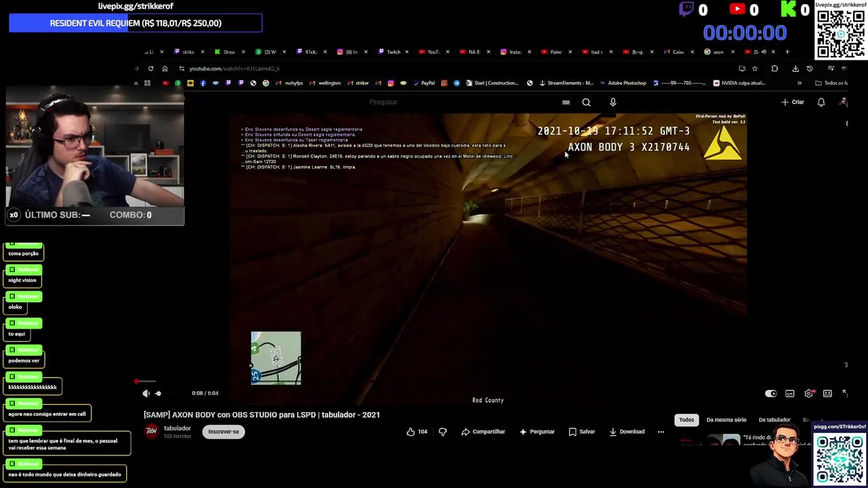This screenshot has height=488, width=868.
Task: Open Todos os favoritos folder
Action: [x=831, y=83]
